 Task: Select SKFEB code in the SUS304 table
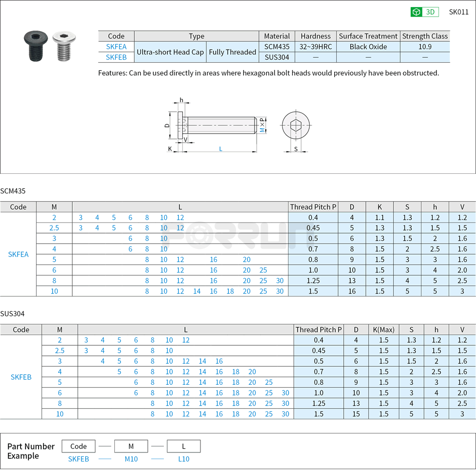[x=21, y=377]
